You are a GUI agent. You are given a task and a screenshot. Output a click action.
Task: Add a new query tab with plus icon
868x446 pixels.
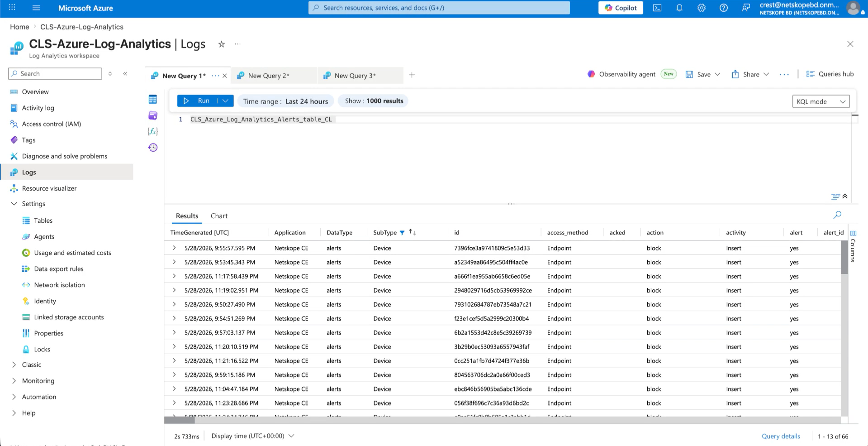(412, 75)
